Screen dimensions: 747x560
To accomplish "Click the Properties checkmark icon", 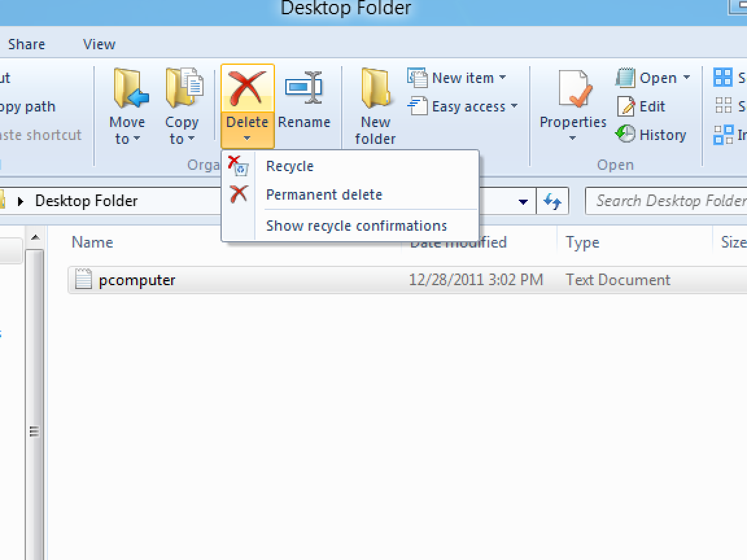I will pyautogui.click(x=575, y=89).
